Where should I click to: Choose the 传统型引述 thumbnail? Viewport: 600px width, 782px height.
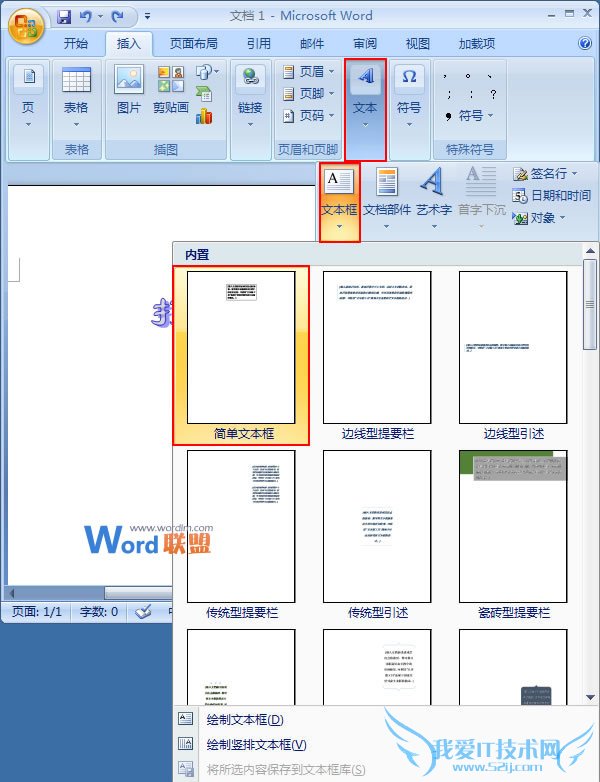pos(377,534)
